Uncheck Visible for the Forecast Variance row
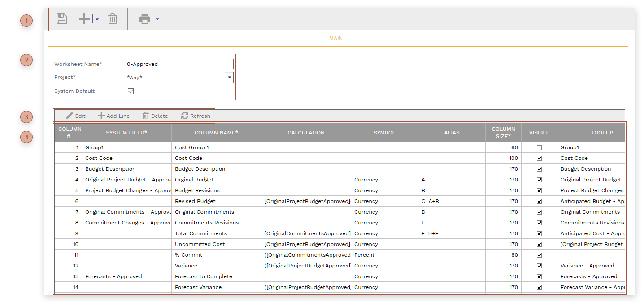Viewport: 644px width, 306px height. coord(539,287)
